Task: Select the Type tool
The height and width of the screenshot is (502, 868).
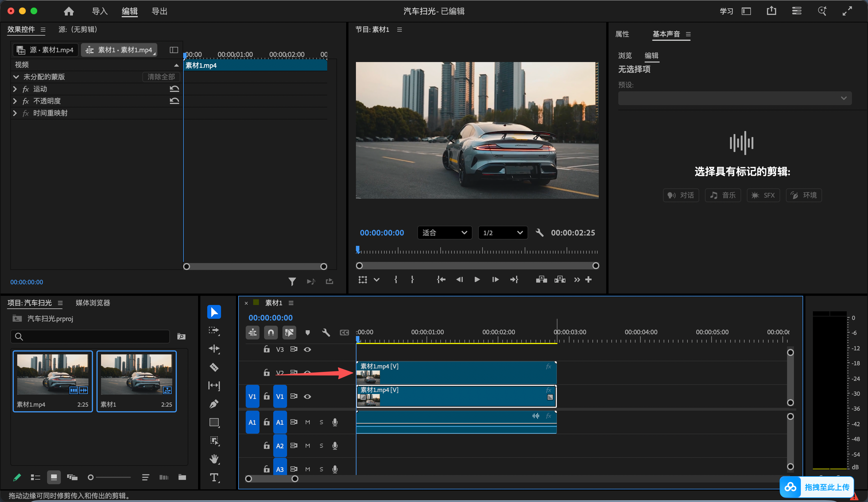Action: pos(214,478)
